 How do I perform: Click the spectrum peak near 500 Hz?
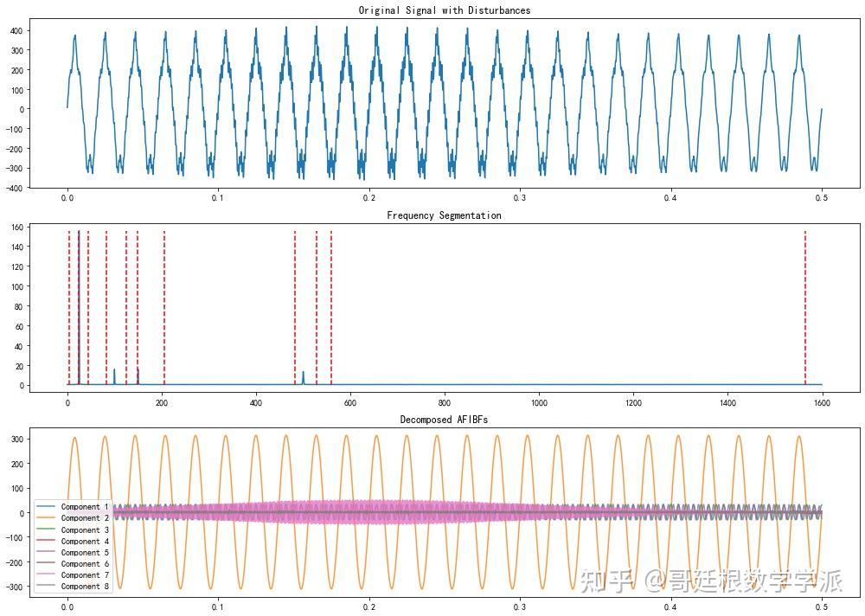pyautogui.click(x=303, y=378)
